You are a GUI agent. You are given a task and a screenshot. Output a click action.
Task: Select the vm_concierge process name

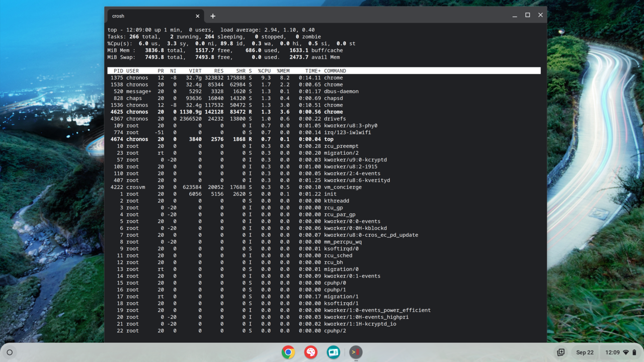pos(343,187)
